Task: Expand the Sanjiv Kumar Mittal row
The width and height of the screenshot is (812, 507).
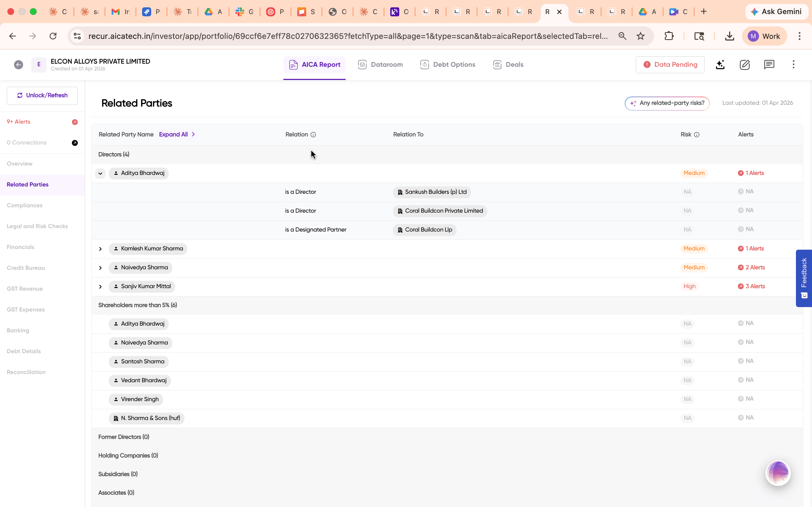Action: [x=100, y=286]
